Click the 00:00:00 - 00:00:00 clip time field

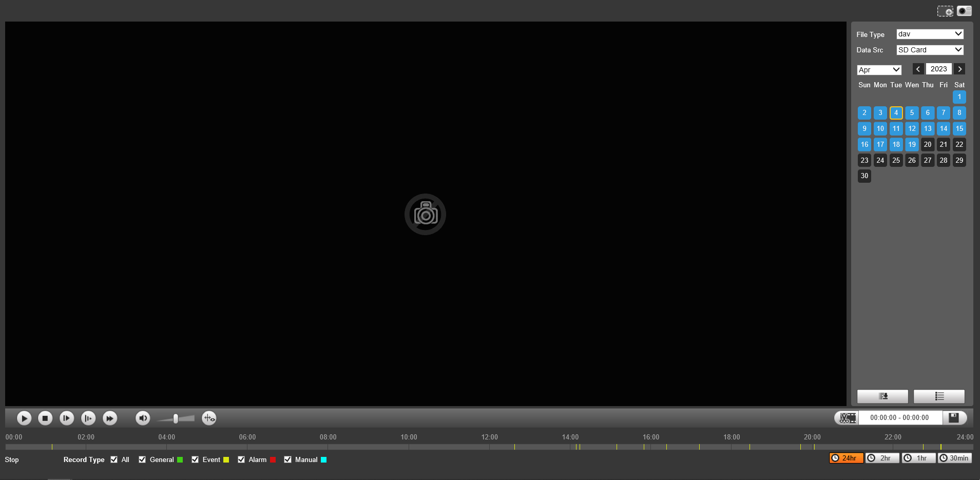900,418
